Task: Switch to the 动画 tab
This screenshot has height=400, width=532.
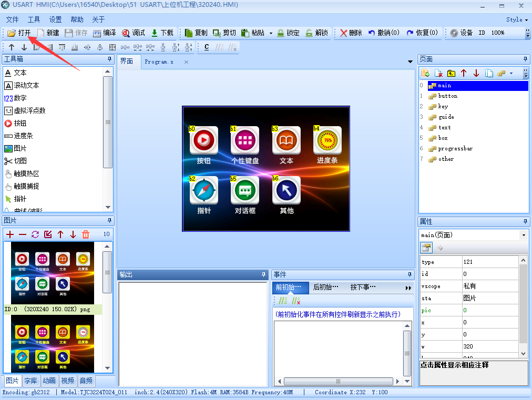Action: click(x=49, y=381)
